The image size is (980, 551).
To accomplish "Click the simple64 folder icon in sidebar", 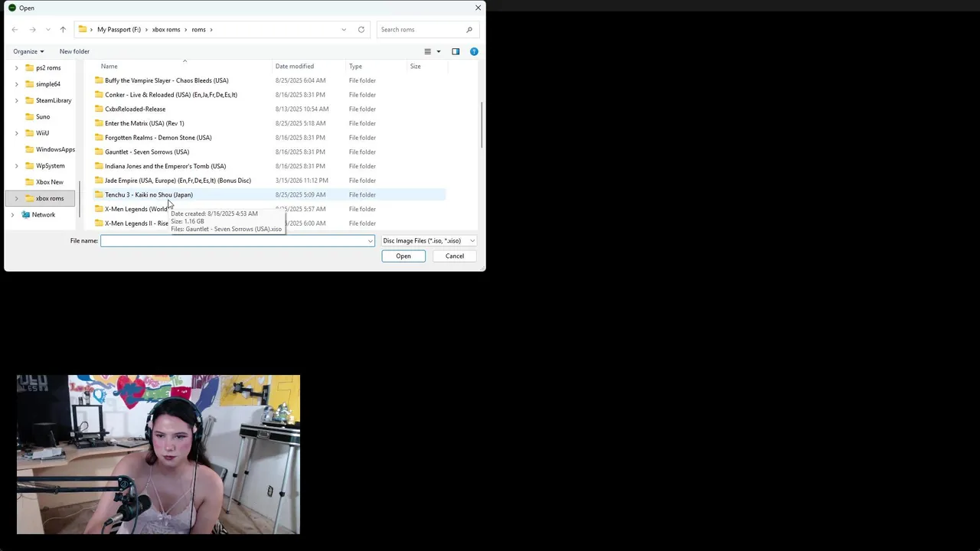I will pos(29,84).
